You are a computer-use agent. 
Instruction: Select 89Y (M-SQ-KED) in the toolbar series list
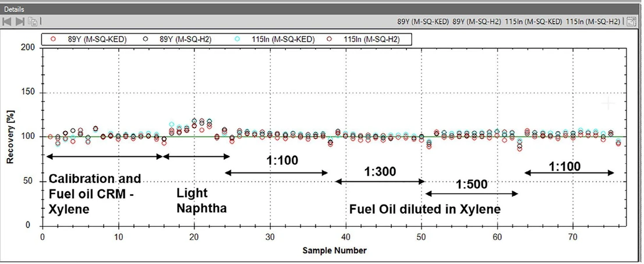click(423, 22)
